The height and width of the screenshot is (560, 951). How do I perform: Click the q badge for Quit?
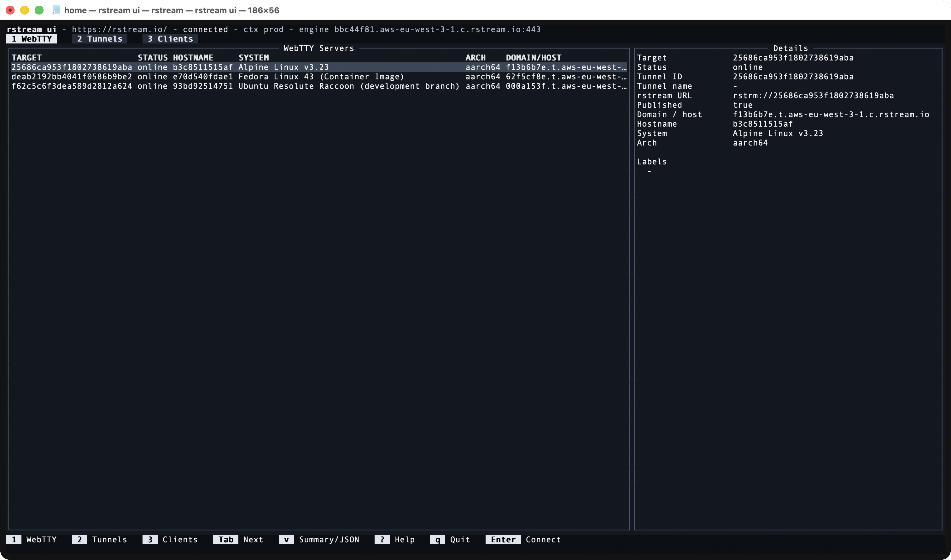pyautogui.click(x=437, y=540)
